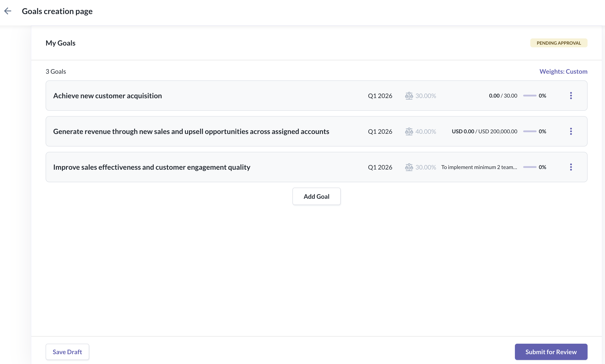Click the 40.00% weight value
Screen dimensions: 605x364
click(425, 132)
